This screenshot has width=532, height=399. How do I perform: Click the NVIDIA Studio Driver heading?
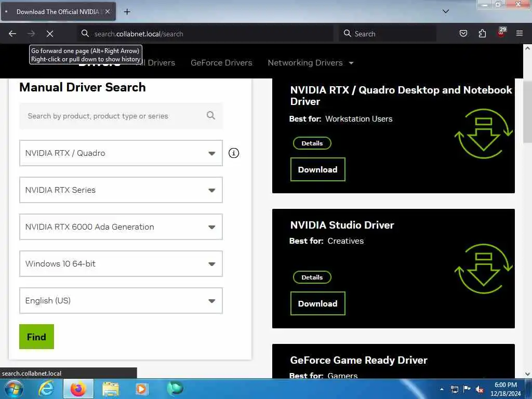click(342, 225)
